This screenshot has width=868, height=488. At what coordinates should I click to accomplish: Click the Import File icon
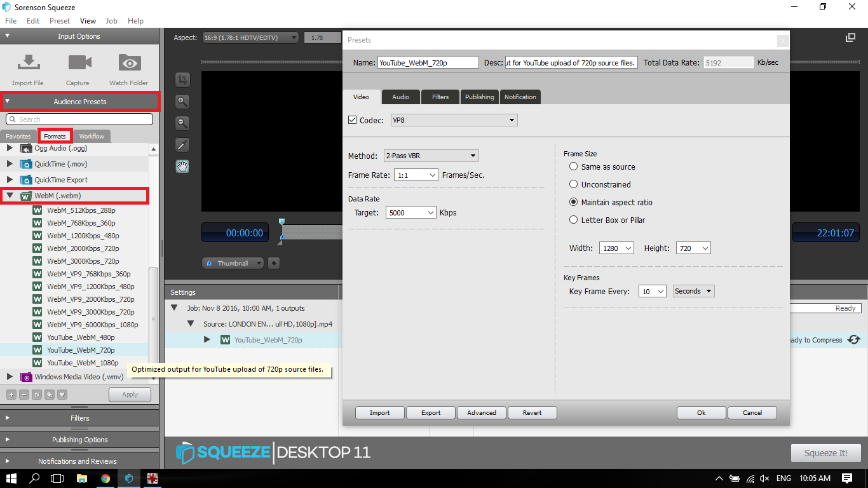27,63
